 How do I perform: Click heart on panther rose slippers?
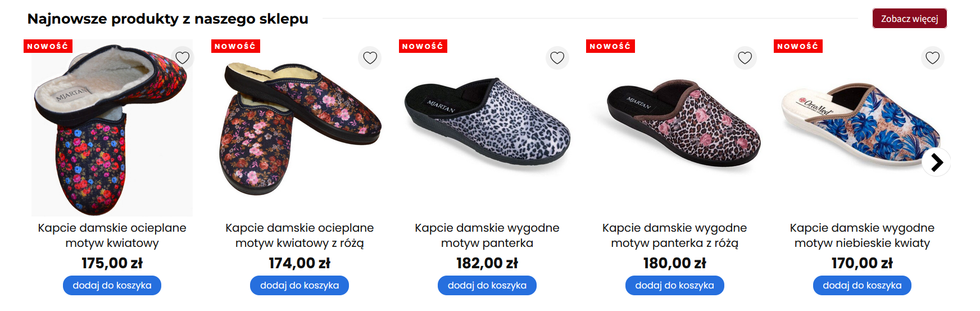pyautogui.click(x=745, y=58)
